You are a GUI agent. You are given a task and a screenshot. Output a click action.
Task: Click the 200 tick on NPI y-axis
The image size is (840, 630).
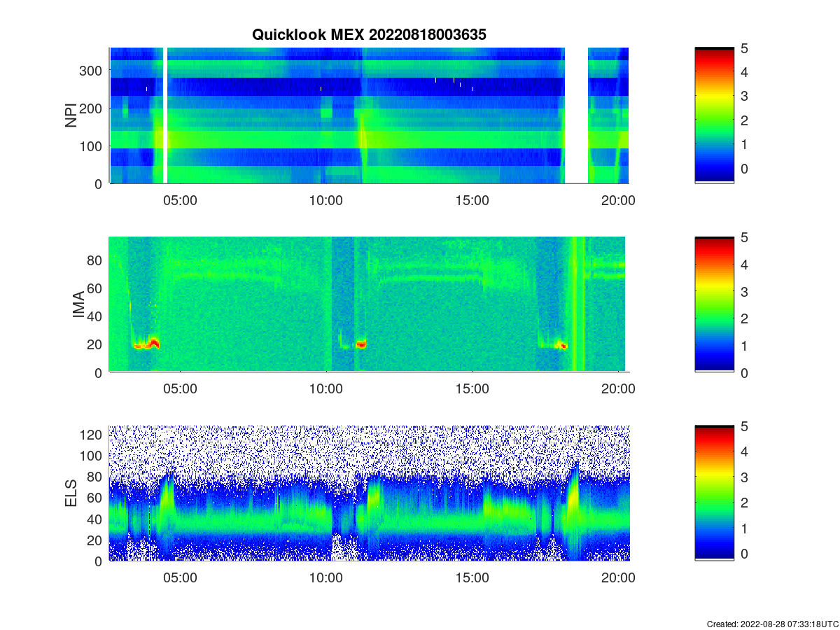(x=92, y=108)
